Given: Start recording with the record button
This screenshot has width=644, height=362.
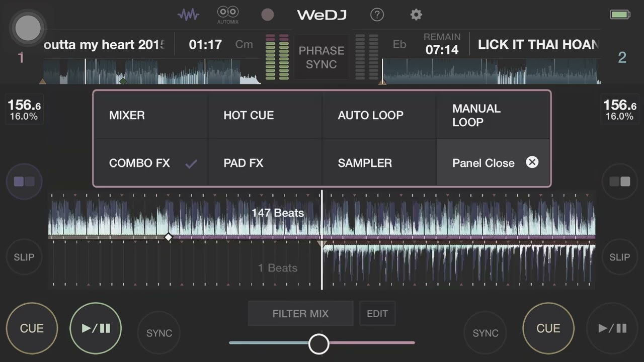Looking at the screenshot, I should tap(268, 15).
